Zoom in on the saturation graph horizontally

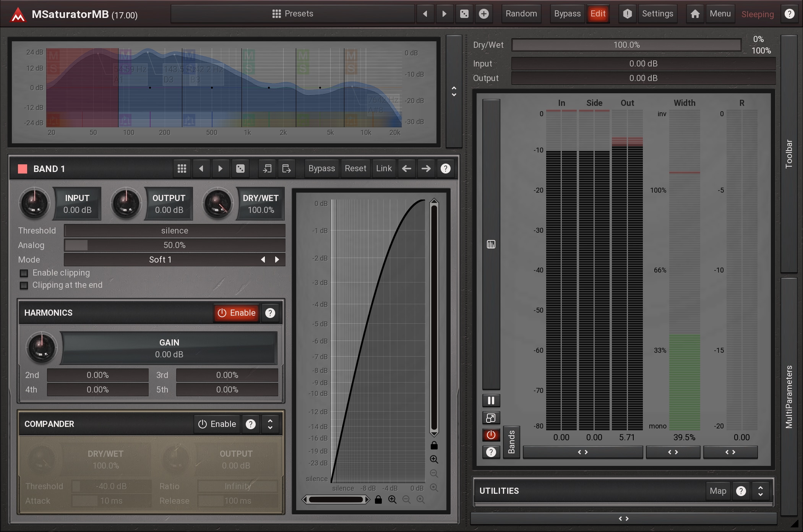click(392, 500)
